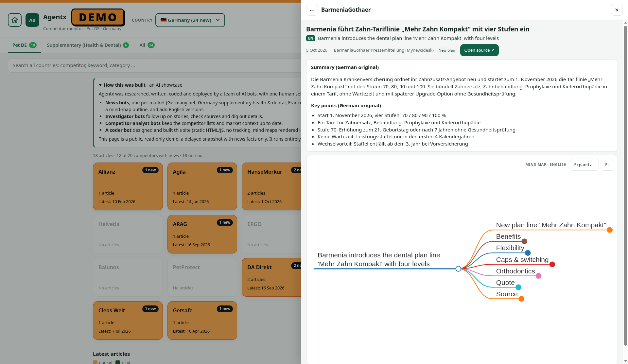Expand the Flexibility node dot
Viewport: 628px width, 364px height.
[528, 253]
